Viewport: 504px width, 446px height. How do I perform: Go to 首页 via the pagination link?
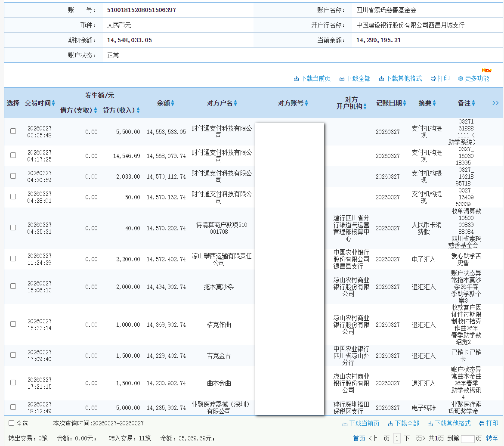[x=359, y=438]
